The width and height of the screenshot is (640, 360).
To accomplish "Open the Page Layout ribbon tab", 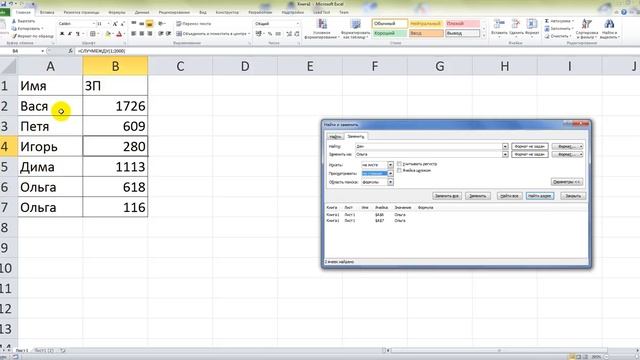I will 81,13.
